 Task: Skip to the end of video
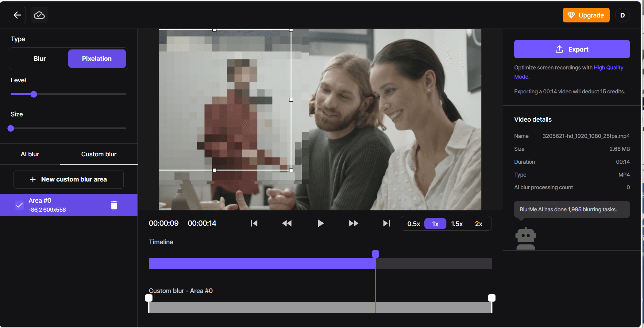point(386,223)
